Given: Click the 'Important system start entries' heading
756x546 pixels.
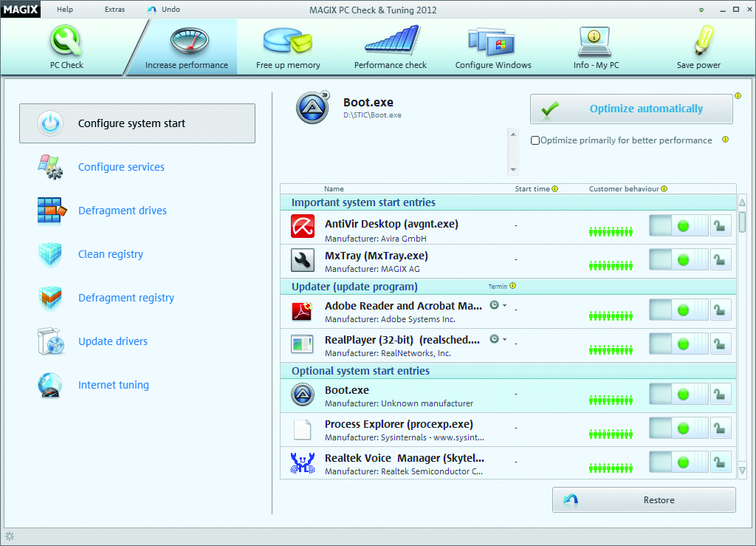Looking at the screenshot, I should pyautogui.click(x=363, y=202).
